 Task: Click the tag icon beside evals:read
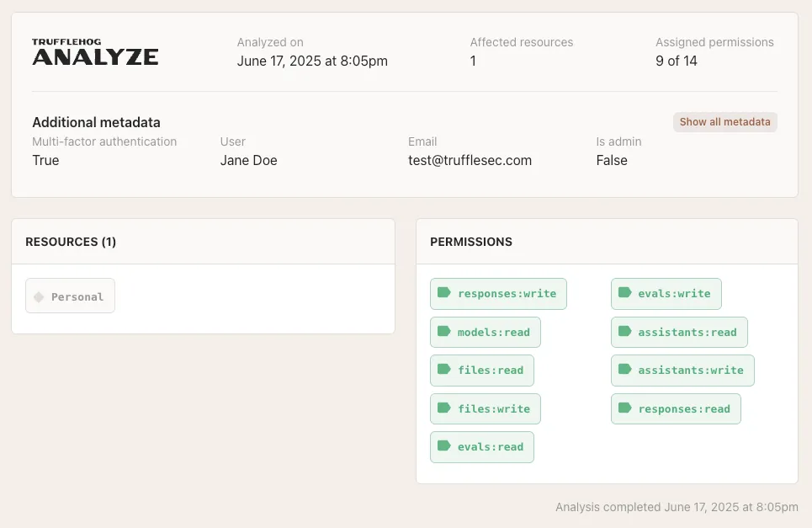click(x=443, y=446)
